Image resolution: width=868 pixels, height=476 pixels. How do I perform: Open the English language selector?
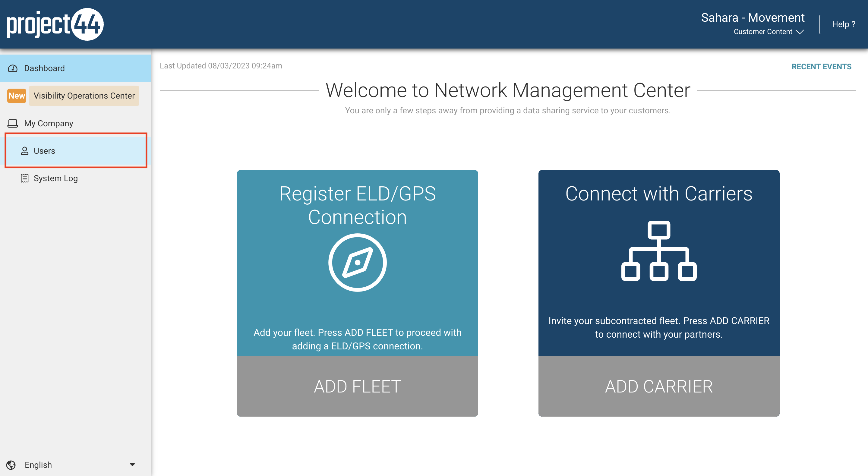coord(38,465)
